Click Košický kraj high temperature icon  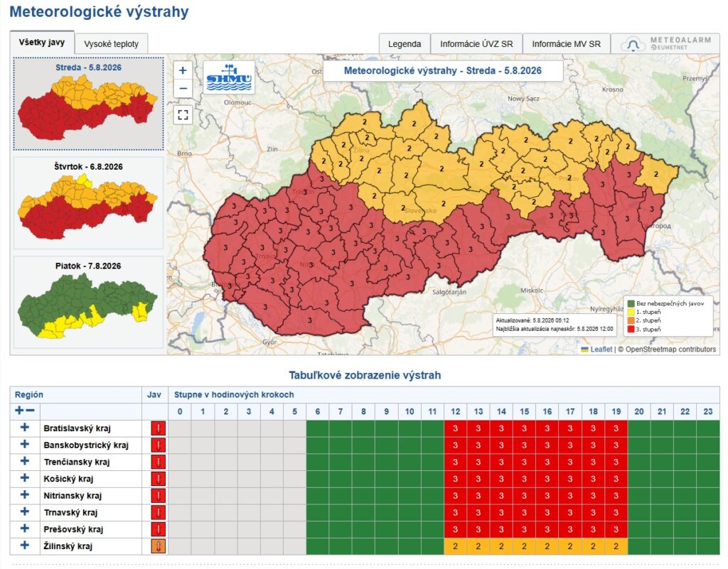(158, 479)
